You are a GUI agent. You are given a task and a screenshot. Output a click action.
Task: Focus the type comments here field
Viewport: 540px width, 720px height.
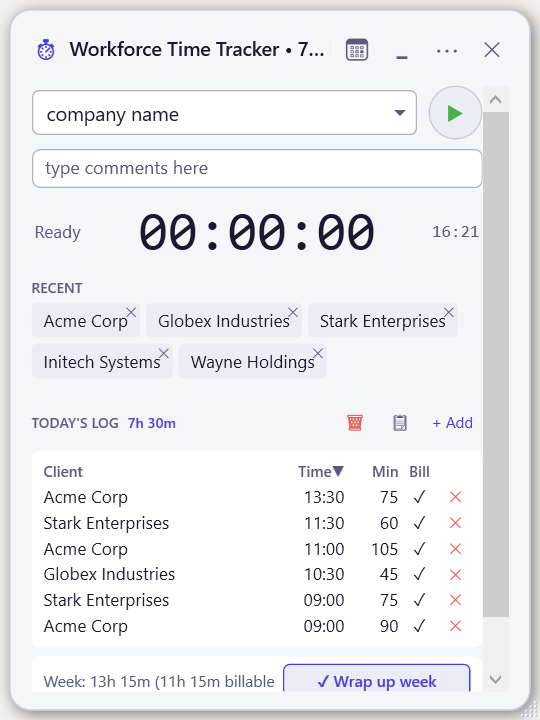[257, 169]
